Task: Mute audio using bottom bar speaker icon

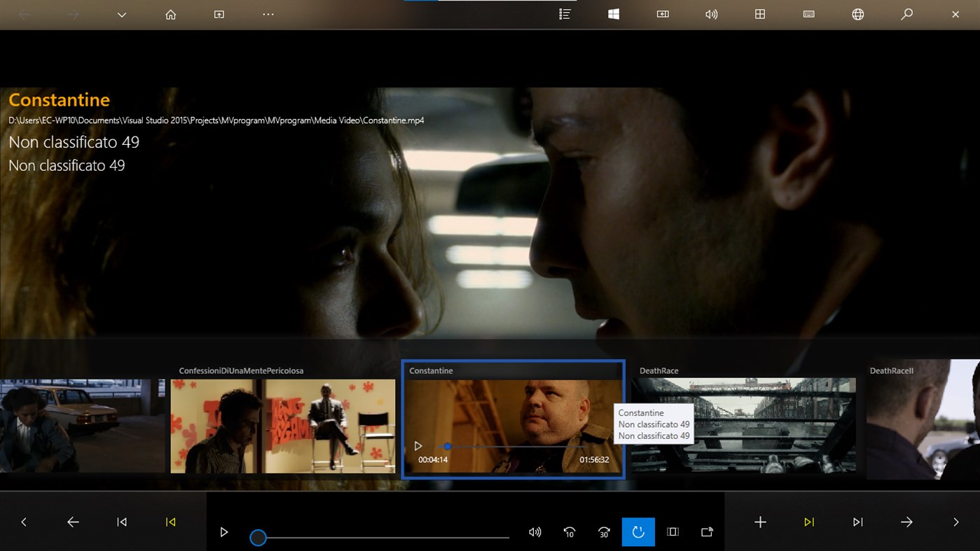Action: 535,532
